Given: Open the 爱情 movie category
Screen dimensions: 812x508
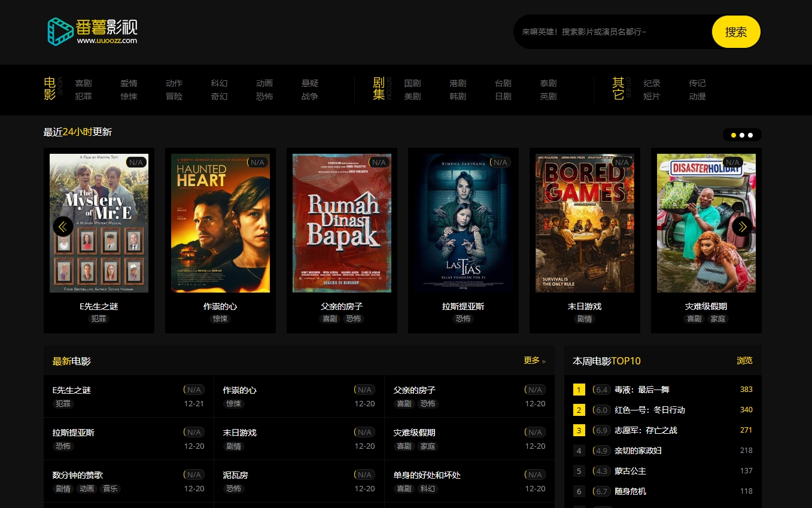Looking at the screenshot, I should point(129,83).
